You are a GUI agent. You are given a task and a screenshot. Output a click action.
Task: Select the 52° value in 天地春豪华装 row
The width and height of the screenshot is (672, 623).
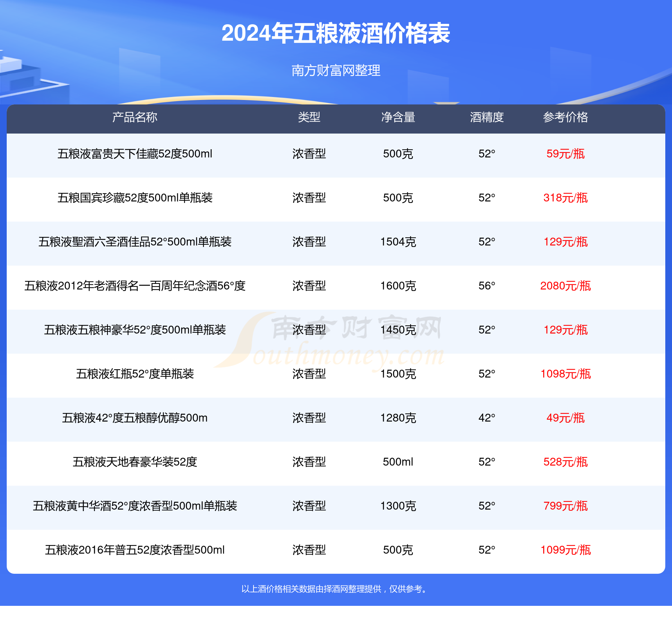[487, 462]
